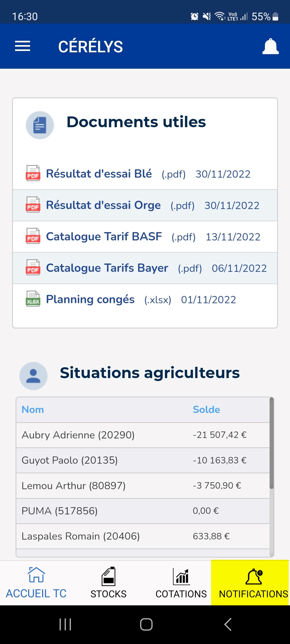The height and width of the screenshot is (644, 290).
Task: Tap the PDF icon beside Catalogue Tarif BASF
Action: (x=33, y=236)
